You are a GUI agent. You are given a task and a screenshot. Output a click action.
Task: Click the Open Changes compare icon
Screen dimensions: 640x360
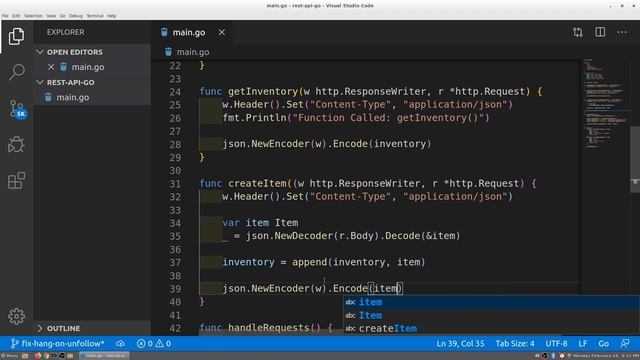578,32
